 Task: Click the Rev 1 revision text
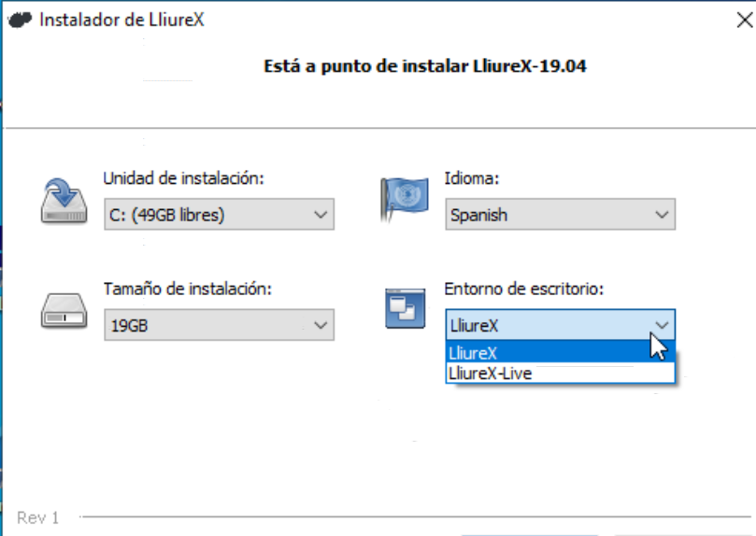(37, 517)
